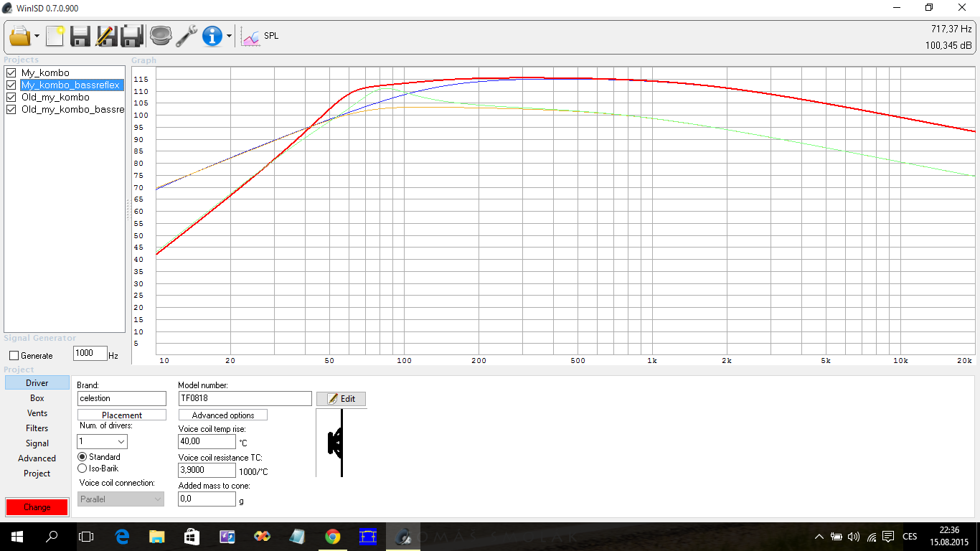980x551 pixels.
Task: Open the dropdown arrow beside folder icon
Action: [x=37, y=37]
